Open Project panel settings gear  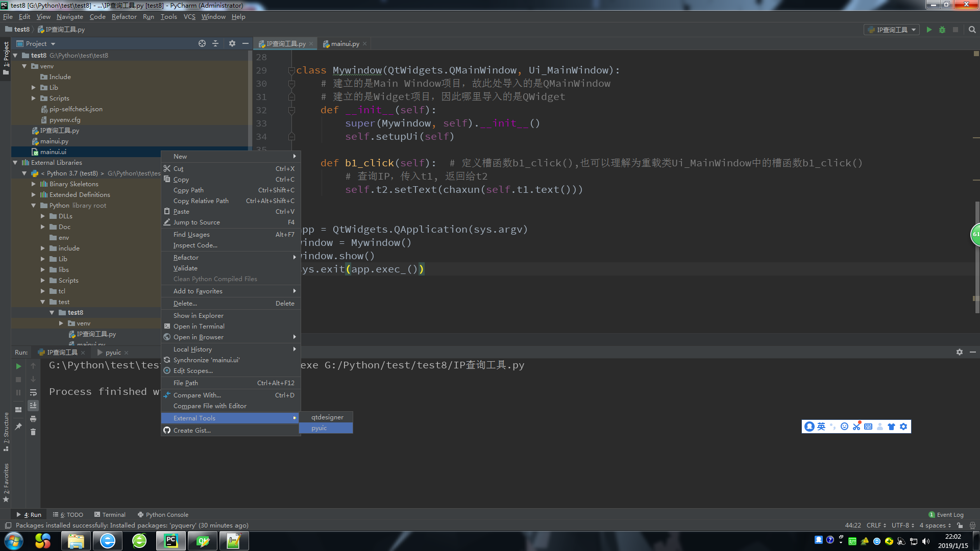tap(232, 44)
